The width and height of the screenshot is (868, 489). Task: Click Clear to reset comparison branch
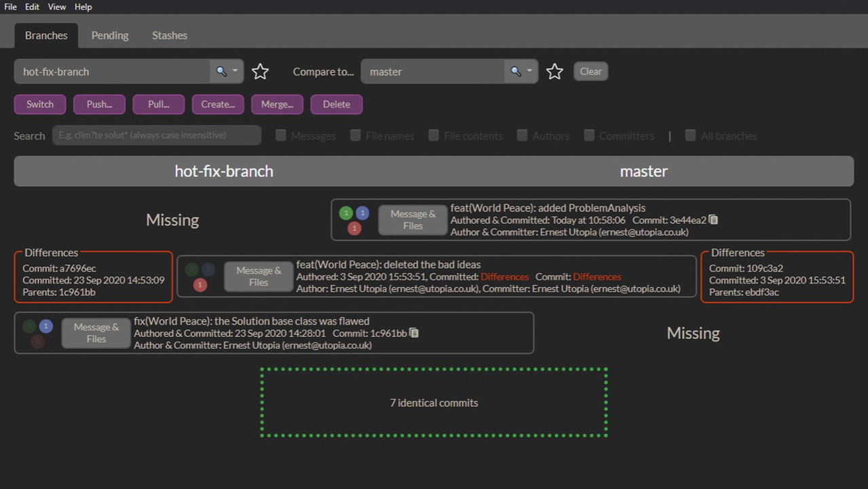(590, 71)
